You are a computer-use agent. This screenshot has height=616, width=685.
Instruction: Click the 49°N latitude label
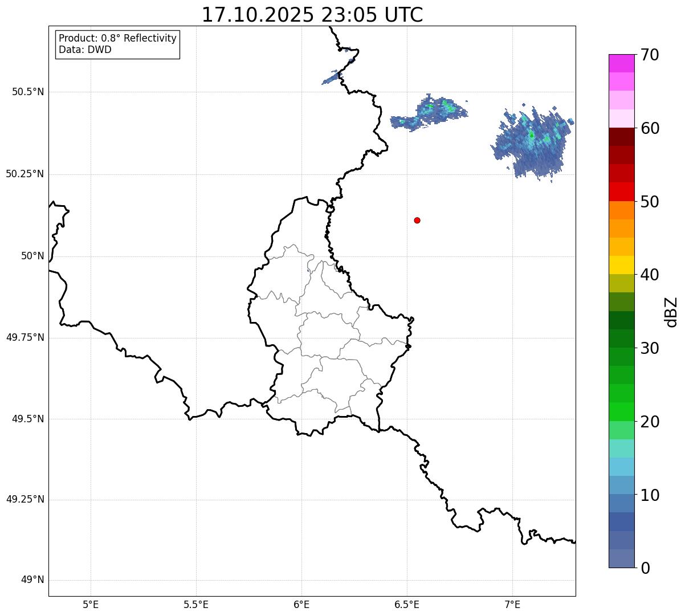(x=32, y=580)
